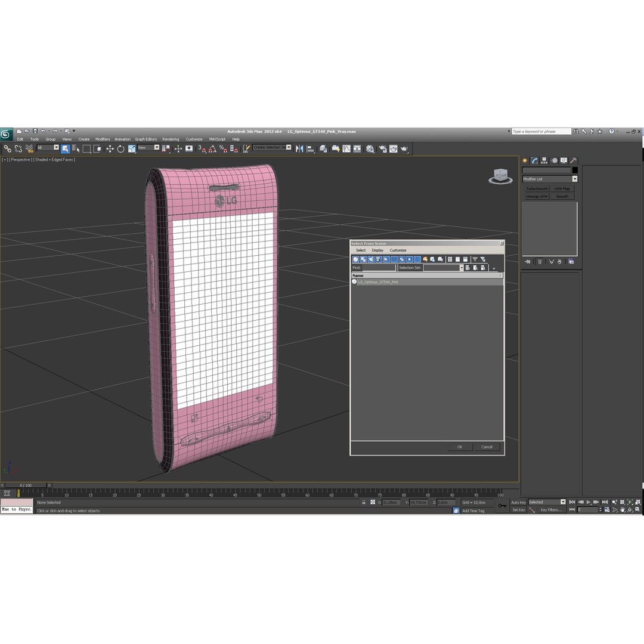The height and width of the screenshot is (644, 644).
Task: Click Select and Manipulate tool
Action: tap(178, 148)
